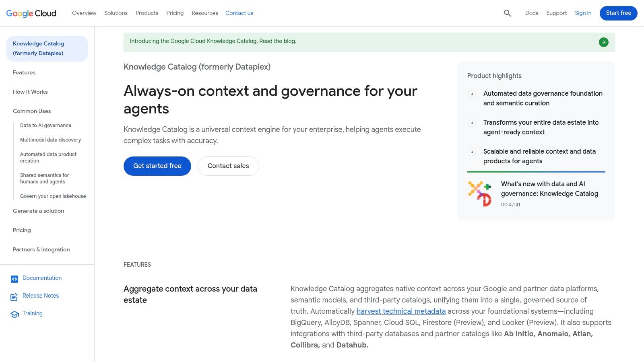Click the Get started free button
This screenshot has width=644, height=362.
point(157,166)
